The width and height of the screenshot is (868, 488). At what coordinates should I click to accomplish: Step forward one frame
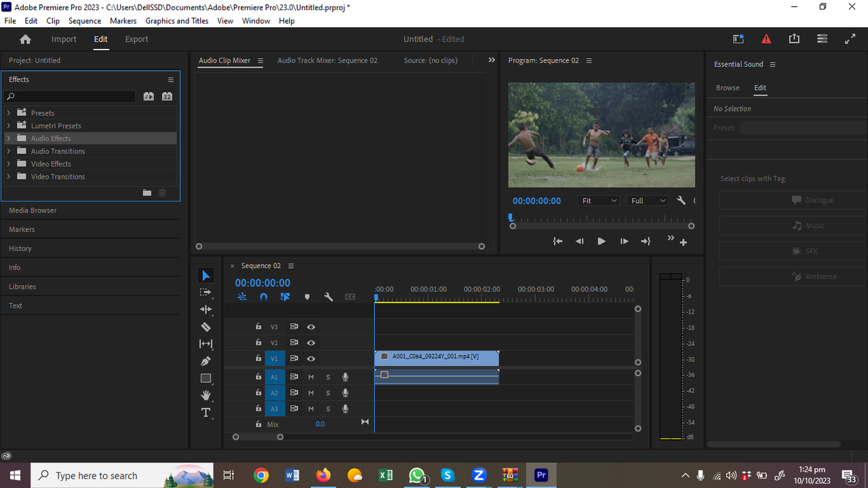624,241
